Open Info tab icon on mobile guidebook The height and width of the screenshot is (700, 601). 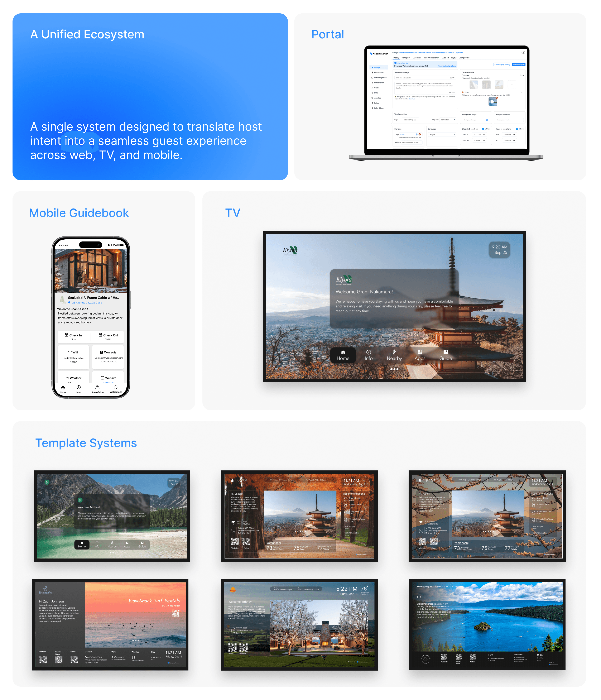[78, 387]
